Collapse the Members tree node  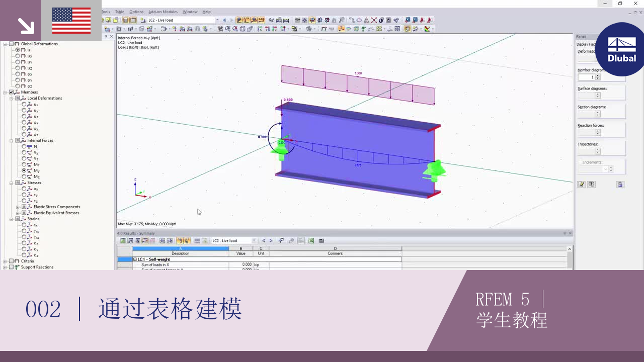coord(5,92)
